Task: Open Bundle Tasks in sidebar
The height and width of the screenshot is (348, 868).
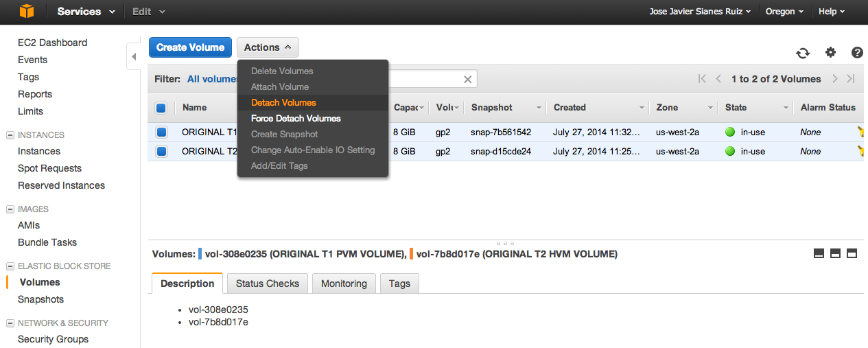Action: (x=47, y=242)
